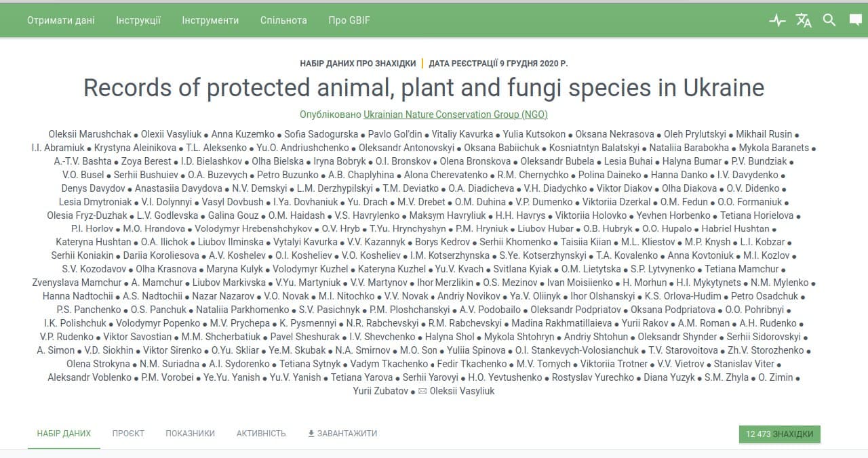
Task: Expand the Інструкції navigation menu
Action: coord(138,20)
